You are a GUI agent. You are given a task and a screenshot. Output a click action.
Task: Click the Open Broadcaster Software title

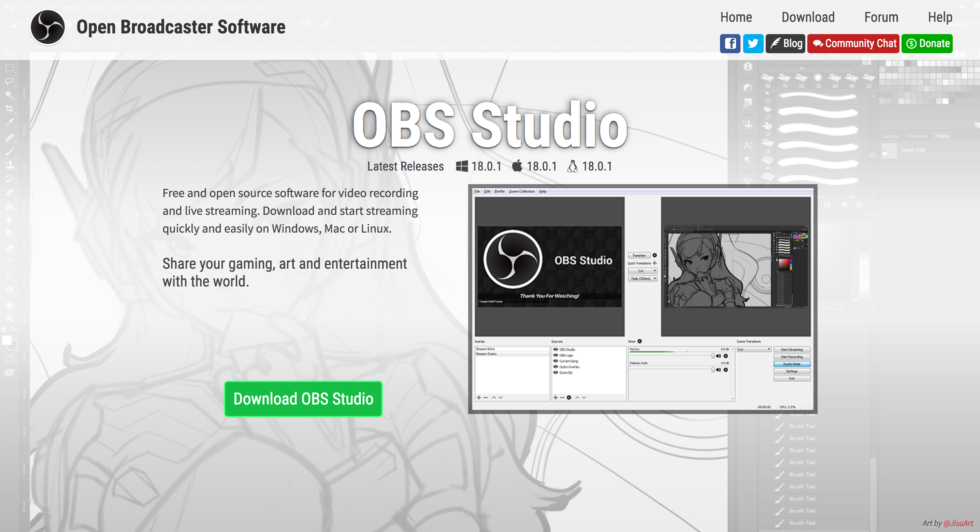[x=181, y=27]
